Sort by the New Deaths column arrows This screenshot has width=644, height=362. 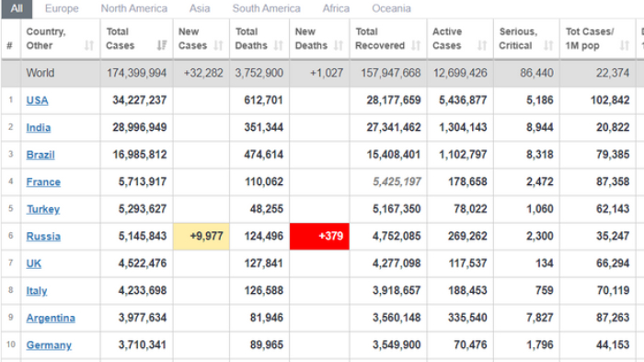tap(339, 45)
